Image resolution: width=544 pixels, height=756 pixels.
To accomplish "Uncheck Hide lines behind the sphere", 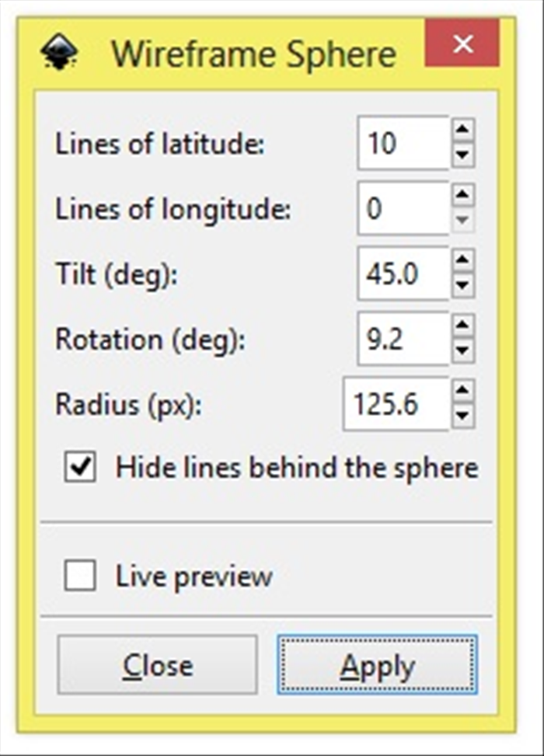I will coord(80,467).
